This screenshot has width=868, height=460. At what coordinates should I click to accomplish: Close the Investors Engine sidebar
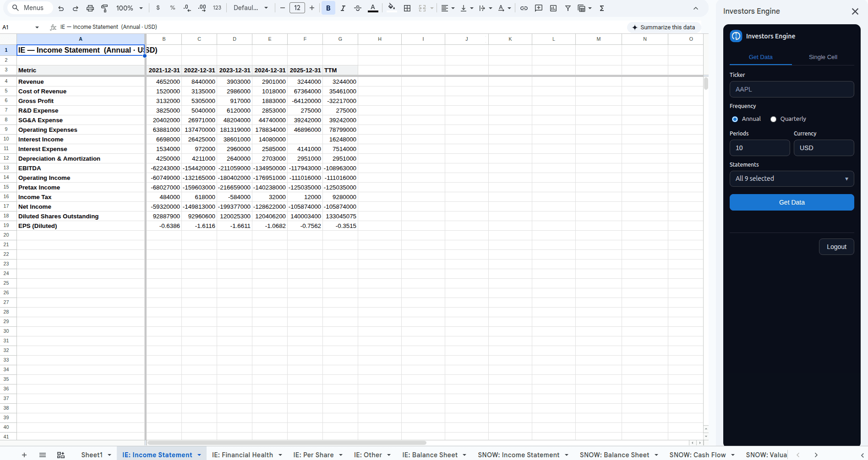(855, 11)
